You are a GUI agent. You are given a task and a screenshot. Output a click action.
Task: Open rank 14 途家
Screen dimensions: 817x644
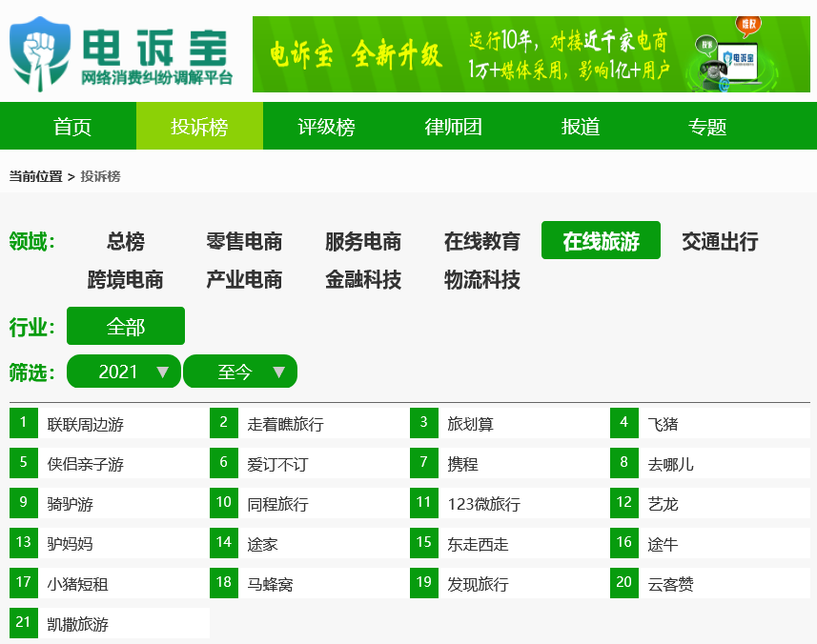point(310,543)
